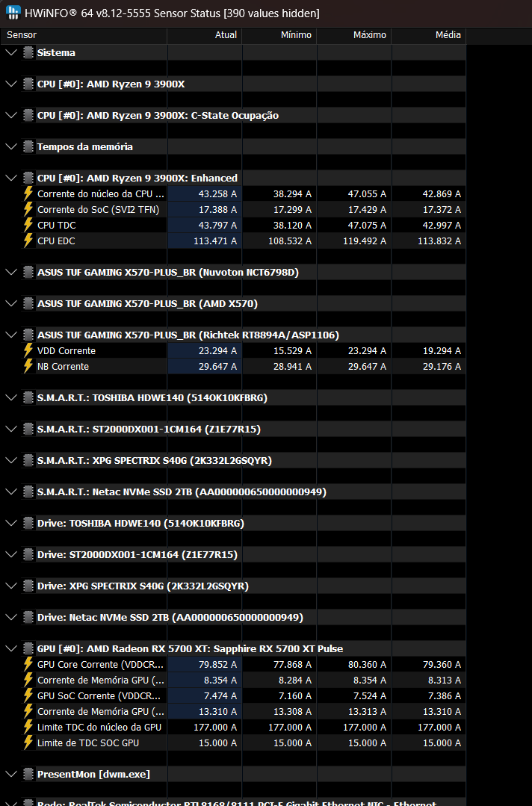The height and width of the screenshot is (806, 532).
Task: Select the CPU EDC sensor row label
Action: click(x=56, y=241)
